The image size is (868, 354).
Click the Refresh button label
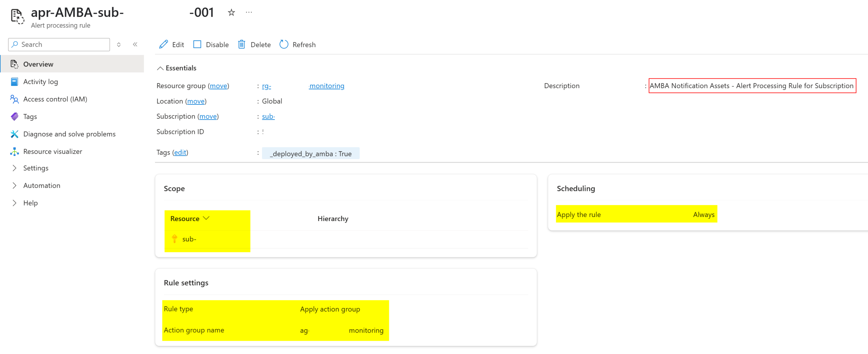(304, 45)
